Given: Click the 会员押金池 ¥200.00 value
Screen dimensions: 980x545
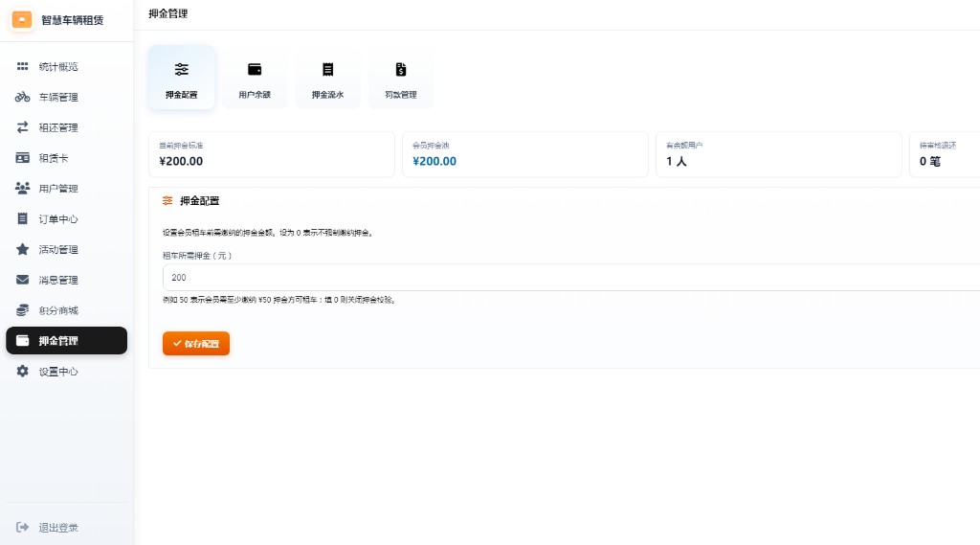Looking at the screenshot, I should tap(434, 161).
